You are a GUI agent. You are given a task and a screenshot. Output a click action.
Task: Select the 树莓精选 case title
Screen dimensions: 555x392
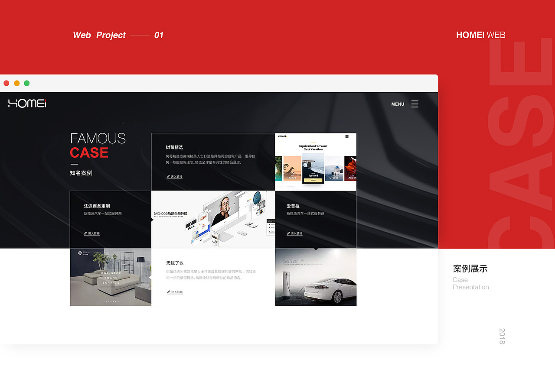pos(174,147)
